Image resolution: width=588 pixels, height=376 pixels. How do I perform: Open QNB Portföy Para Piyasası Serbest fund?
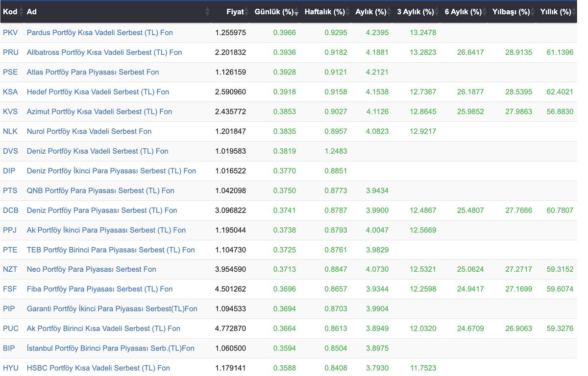point(100,190)
